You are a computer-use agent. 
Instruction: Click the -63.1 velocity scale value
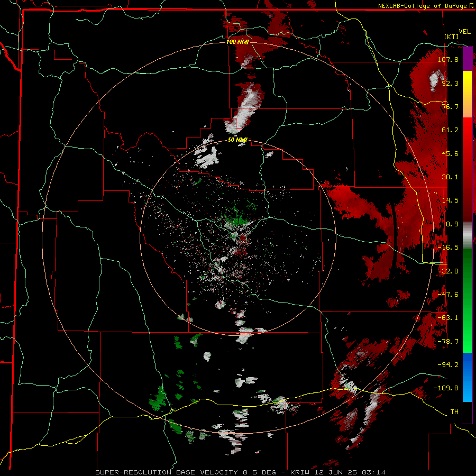pos(448,318)
